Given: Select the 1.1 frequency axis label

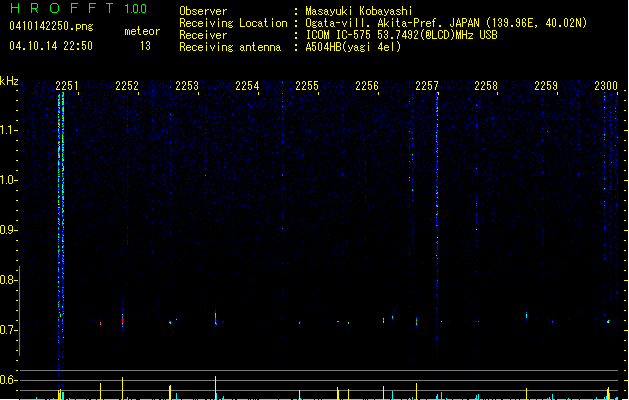Looking at the screenshot, I should coord(8,130).
